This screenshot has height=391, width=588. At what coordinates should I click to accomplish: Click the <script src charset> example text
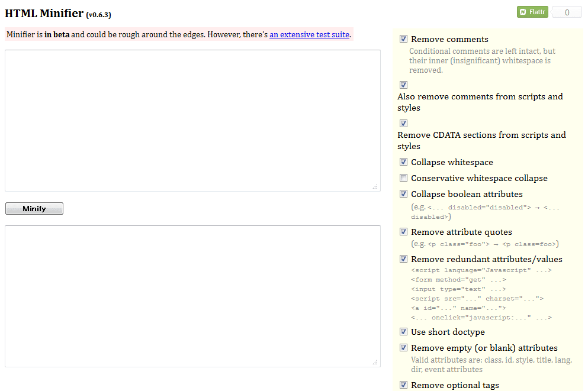[477, 299]
